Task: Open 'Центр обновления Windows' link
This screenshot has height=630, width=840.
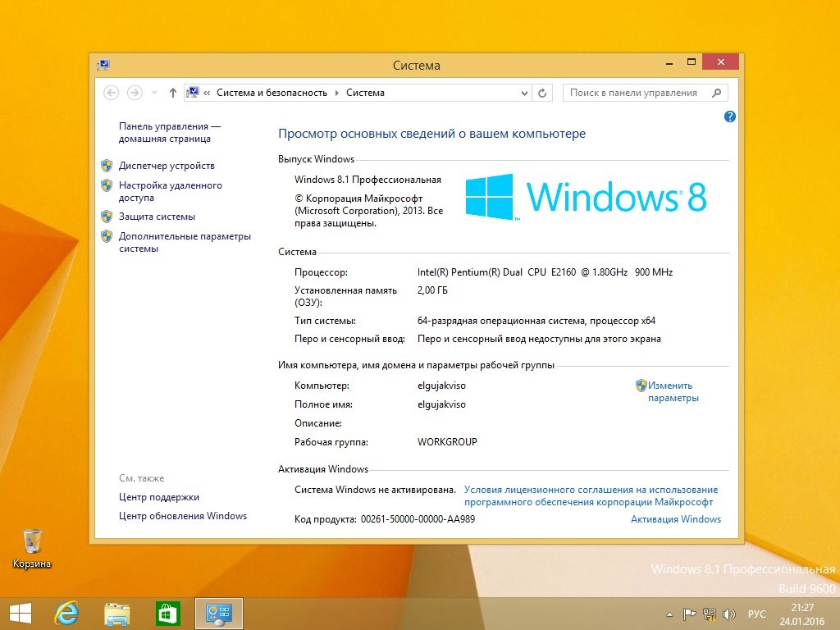Action: click(183, 516)
